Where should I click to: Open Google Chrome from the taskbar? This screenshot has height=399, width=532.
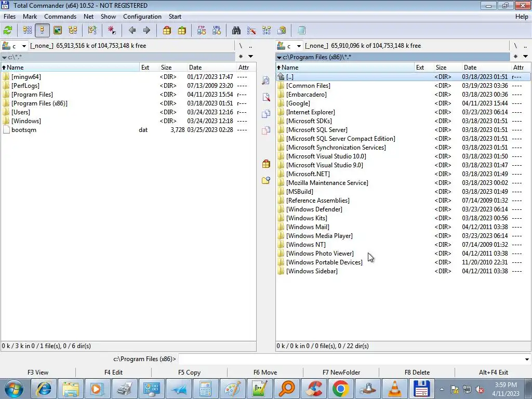coord(341,389)
